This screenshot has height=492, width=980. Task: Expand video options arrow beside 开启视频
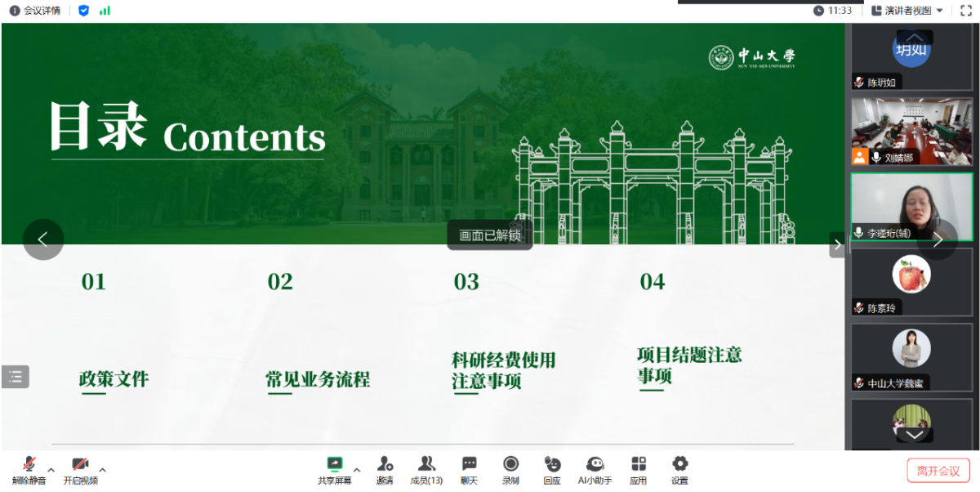pos(102,470)
